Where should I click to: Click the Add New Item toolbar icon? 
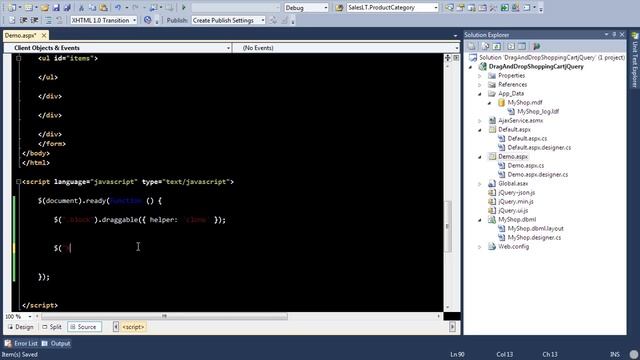click(x=29, y=7)
